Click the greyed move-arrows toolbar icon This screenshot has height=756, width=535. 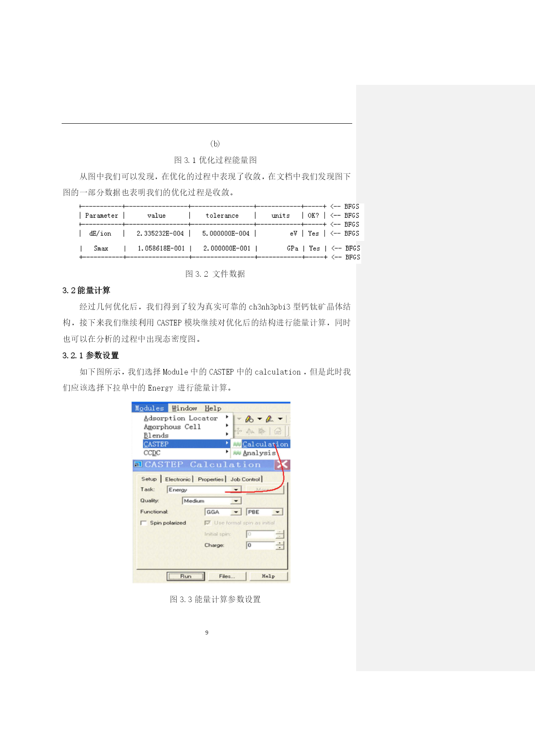point(238,431)
